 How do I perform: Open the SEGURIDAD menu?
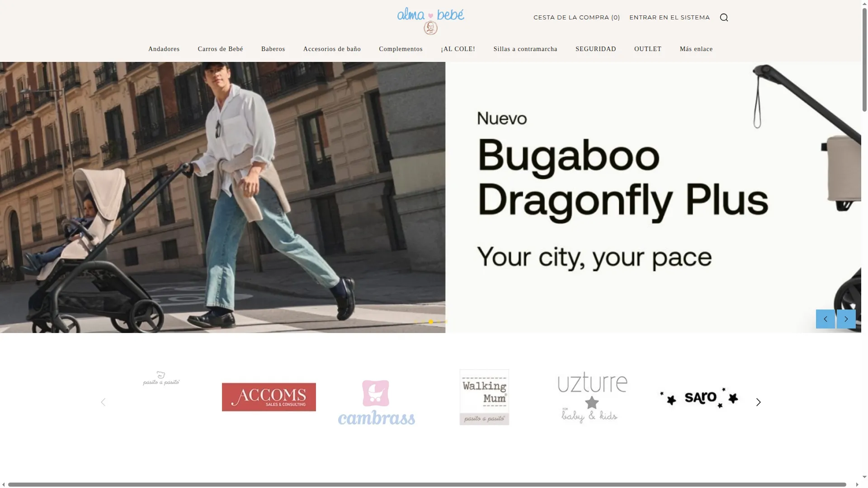coord(596,49)
